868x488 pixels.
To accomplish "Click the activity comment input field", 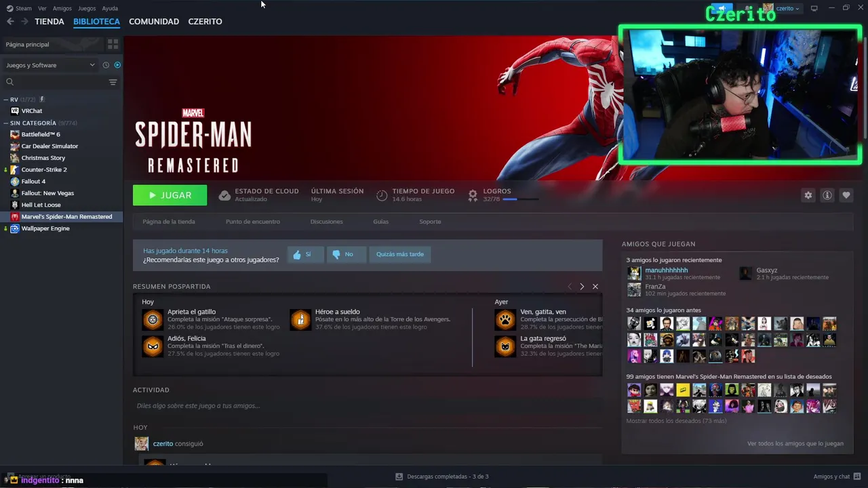I will click(368, 406).
